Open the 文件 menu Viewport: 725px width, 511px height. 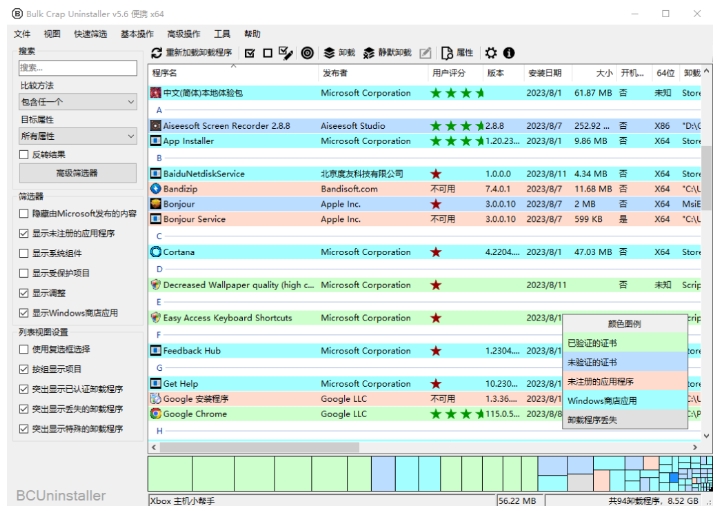[x=22, y=34]
